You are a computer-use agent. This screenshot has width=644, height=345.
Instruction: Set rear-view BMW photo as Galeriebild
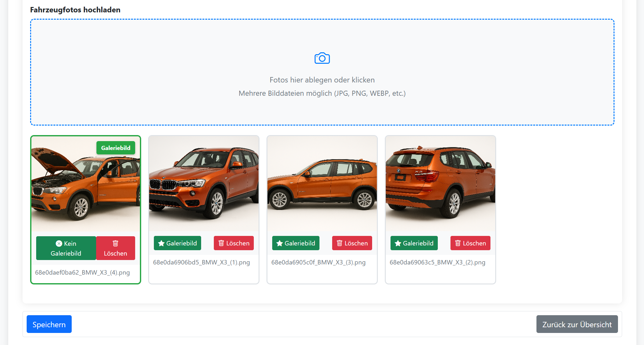[414, 243]
